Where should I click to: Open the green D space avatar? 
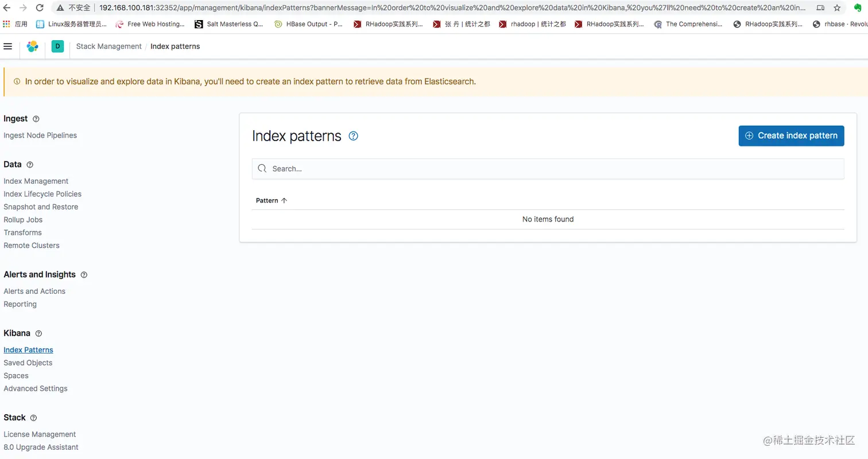57,46
